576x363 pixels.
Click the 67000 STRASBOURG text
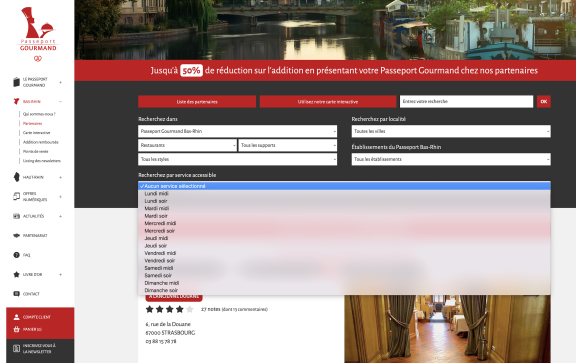(x=170, y=333)
